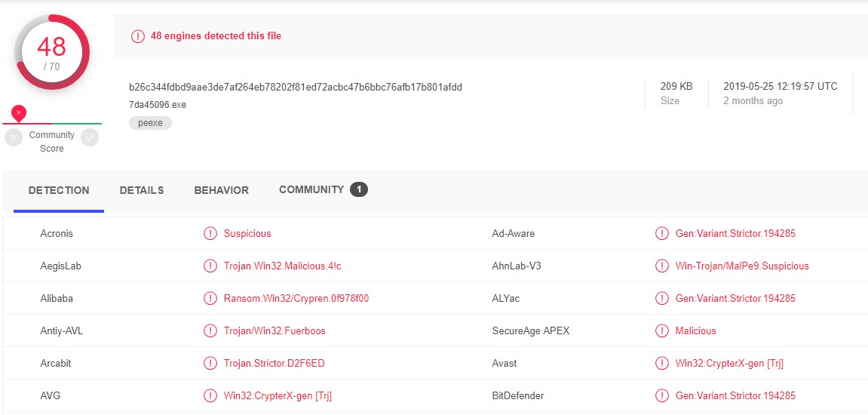The image size is (868, 415).
Task: Click the 48/70 detection score gauge
Action: click(52, 51)
